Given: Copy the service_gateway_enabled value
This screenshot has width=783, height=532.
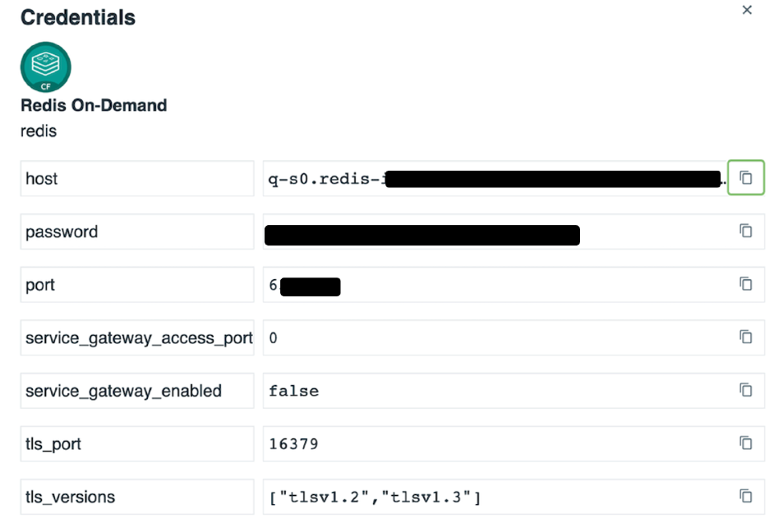Looking at the screenshot, I should pyautogui.click(x=746, y=390).
